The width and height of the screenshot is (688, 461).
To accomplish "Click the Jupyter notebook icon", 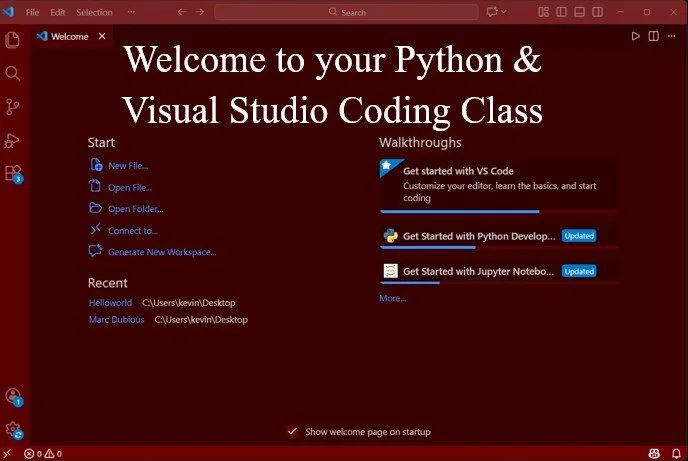I will [391, 271].
